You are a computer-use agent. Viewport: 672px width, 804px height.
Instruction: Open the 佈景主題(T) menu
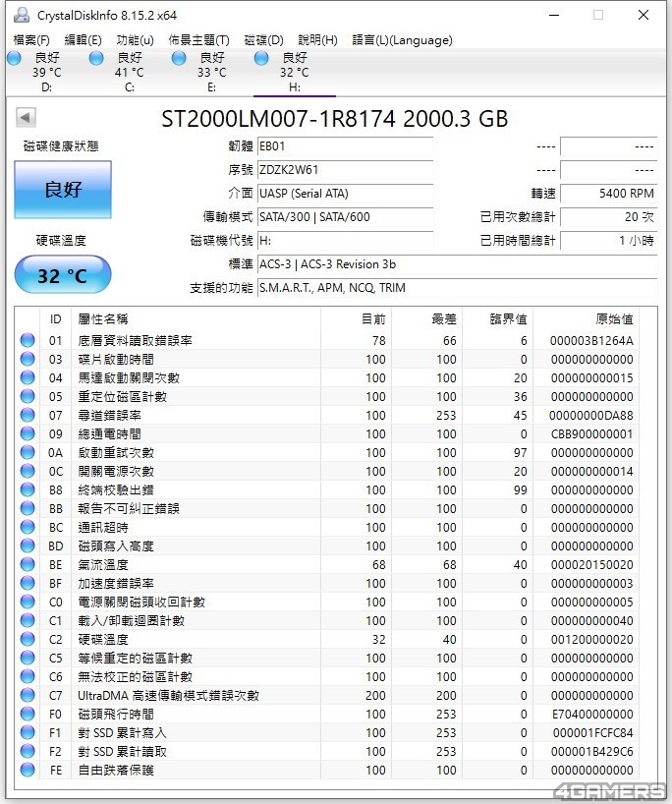pos(198,40)
